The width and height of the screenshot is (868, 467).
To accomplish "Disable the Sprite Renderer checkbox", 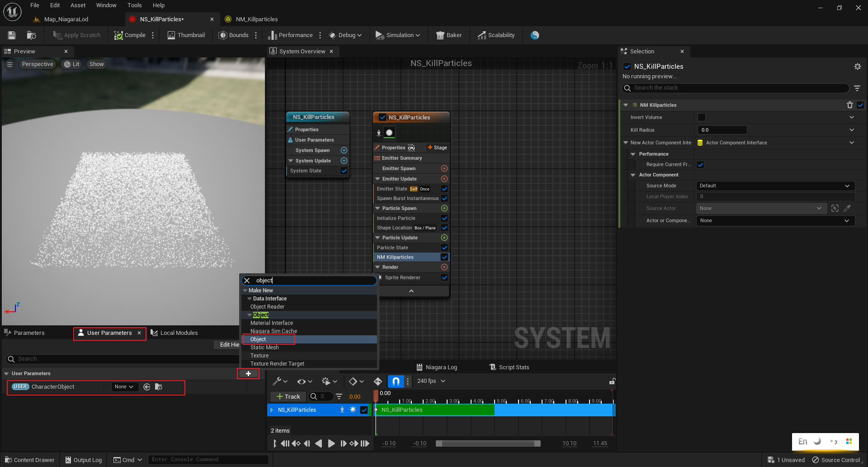I will tap(444, 277).
